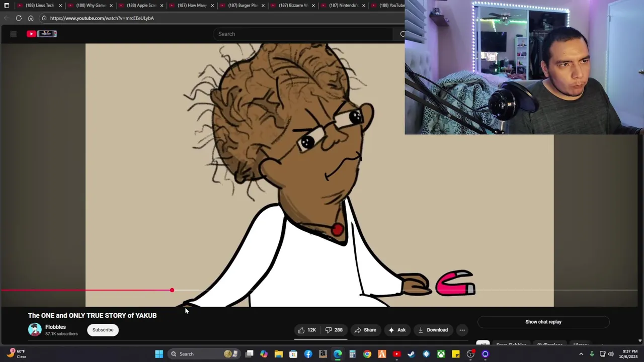Click the red video progress scrubber handle
Viewport: 644px width, 362px height.
coord(172,290)
